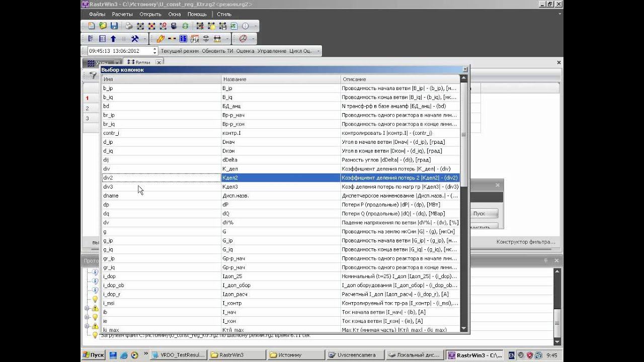Open the Открыть menu
Screen dimensions: 644x362
[150, 15]
